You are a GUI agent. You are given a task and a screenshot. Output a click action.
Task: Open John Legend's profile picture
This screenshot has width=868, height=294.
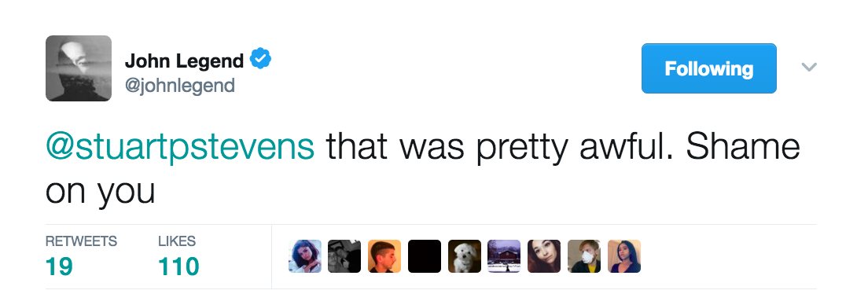pyautogui.click(x=79, y=68)
